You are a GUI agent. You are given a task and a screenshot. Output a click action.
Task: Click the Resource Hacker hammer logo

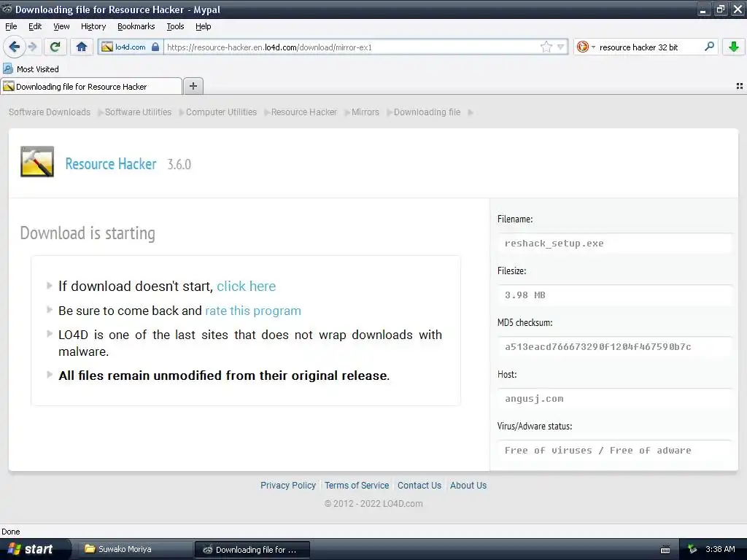(37, 162)
